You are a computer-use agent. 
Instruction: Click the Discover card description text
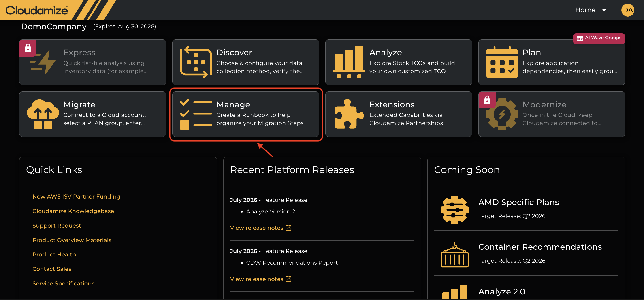coord(260,67)
